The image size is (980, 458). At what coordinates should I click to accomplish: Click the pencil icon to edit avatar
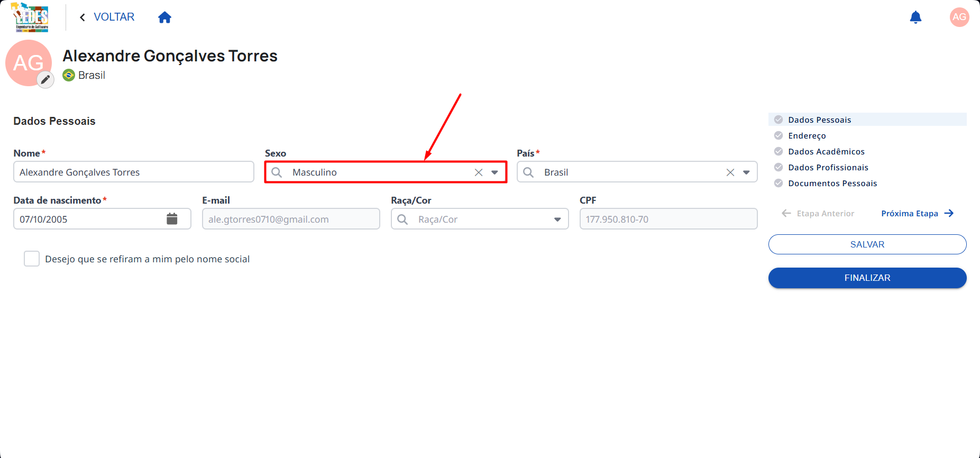click(x=45, y=80)
